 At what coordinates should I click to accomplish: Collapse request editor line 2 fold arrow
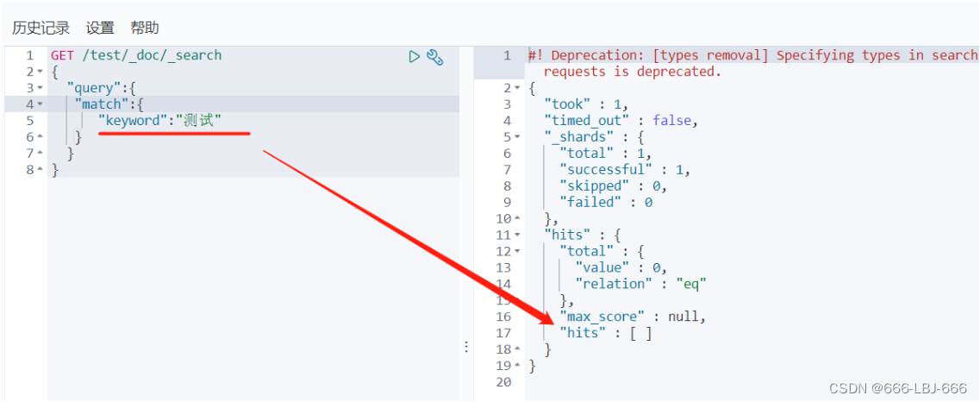(x=40, y=72)
